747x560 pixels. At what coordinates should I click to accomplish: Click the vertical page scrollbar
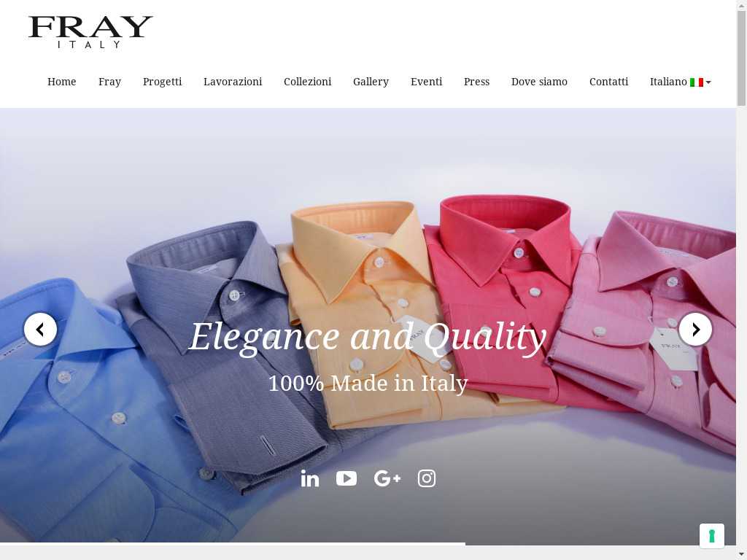741,280
